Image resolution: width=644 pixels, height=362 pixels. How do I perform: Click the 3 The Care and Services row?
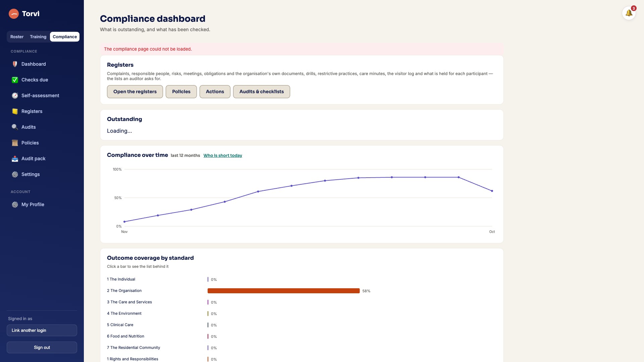tap(302, 302)
